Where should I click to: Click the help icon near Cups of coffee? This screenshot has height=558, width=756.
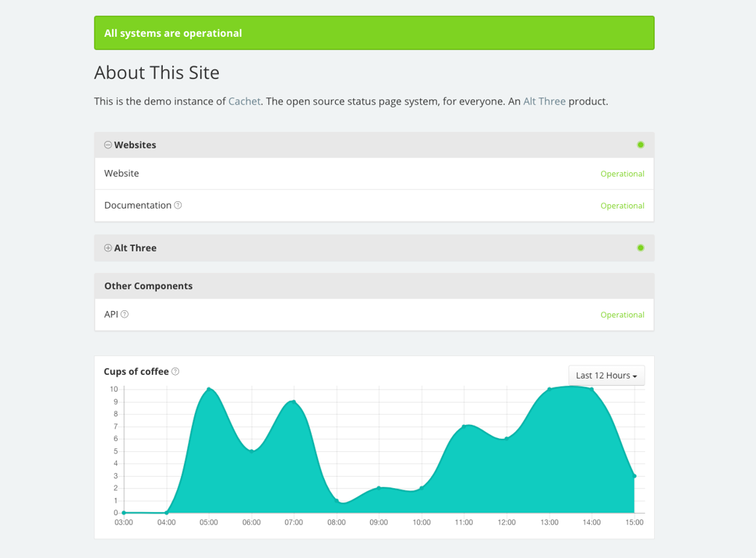175,371
